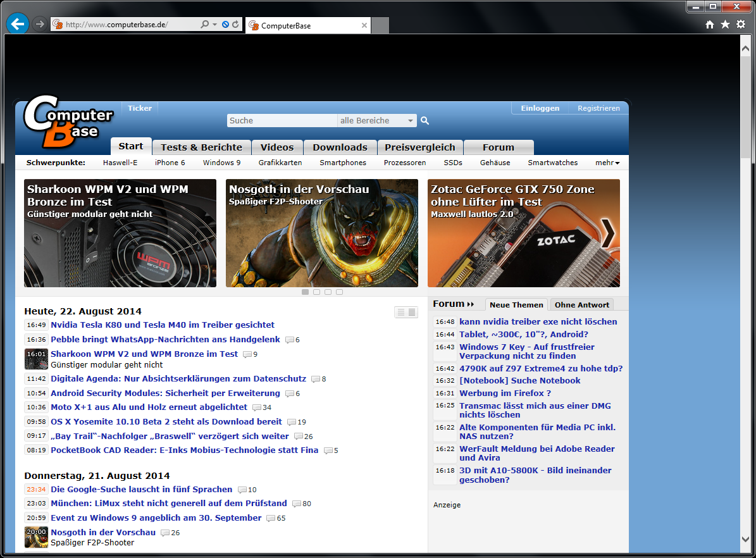
Task: Click the Forum heading with arrows
Action: pos(453,304)
